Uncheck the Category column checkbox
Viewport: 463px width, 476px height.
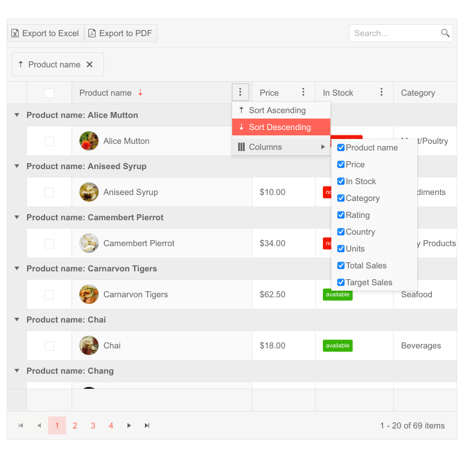[x=341, y=198]
